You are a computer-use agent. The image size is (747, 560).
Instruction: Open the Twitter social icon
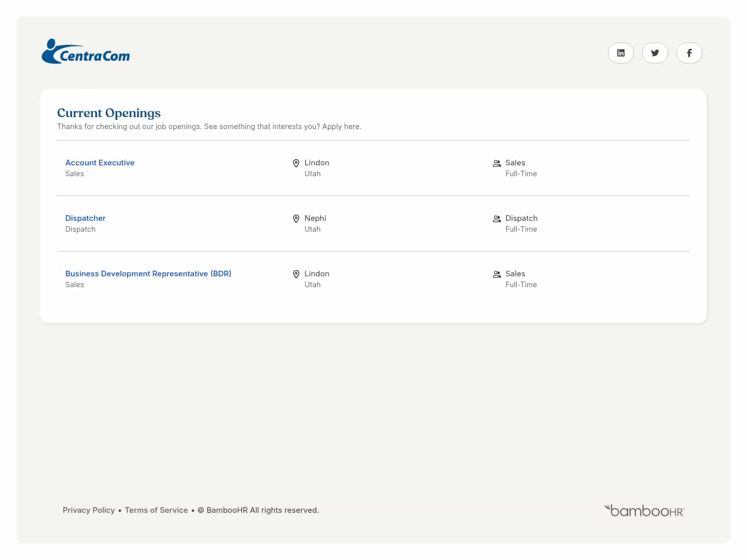tap(655, 53)
